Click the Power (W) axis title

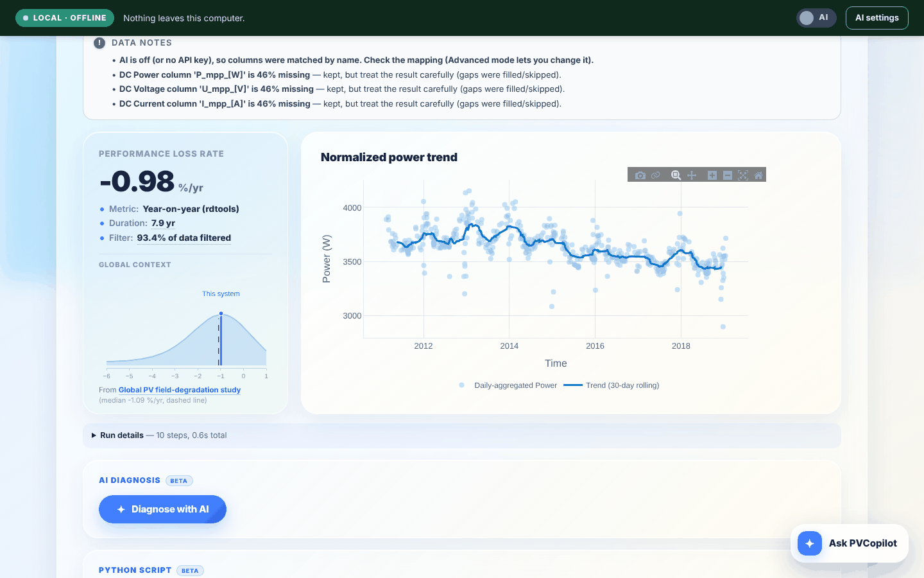point(327,259)
